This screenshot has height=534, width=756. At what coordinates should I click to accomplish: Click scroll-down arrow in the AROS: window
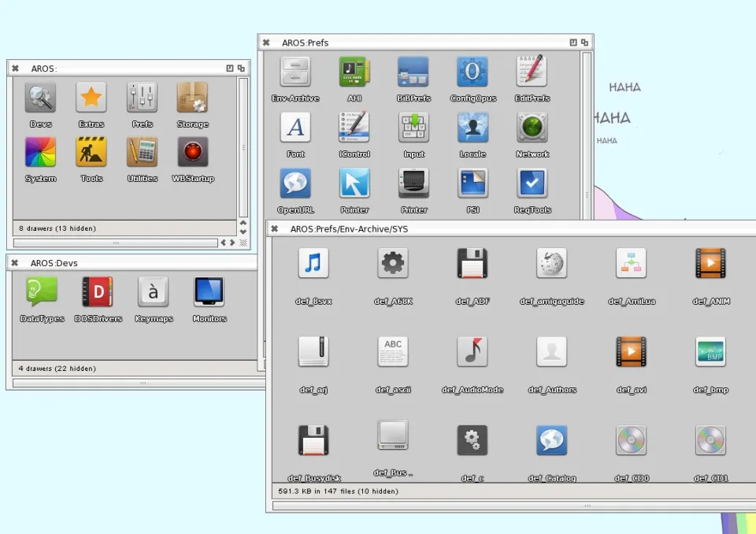243,231
